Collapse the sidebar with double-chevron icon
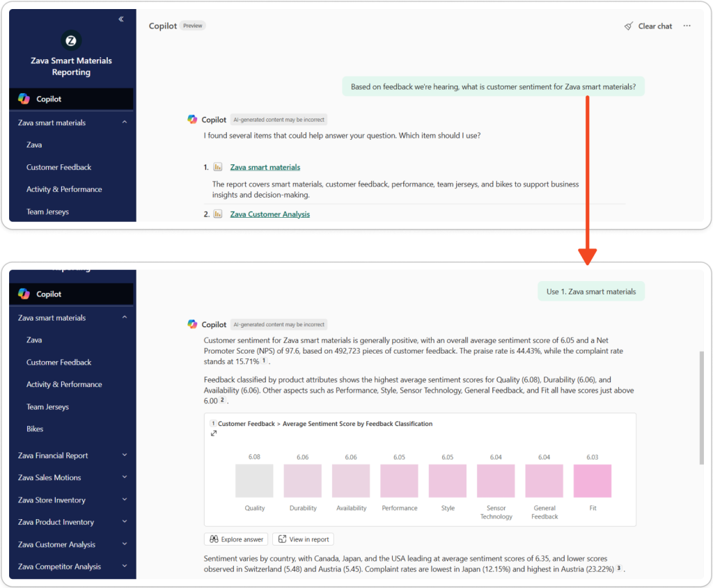 click(121, 19)
